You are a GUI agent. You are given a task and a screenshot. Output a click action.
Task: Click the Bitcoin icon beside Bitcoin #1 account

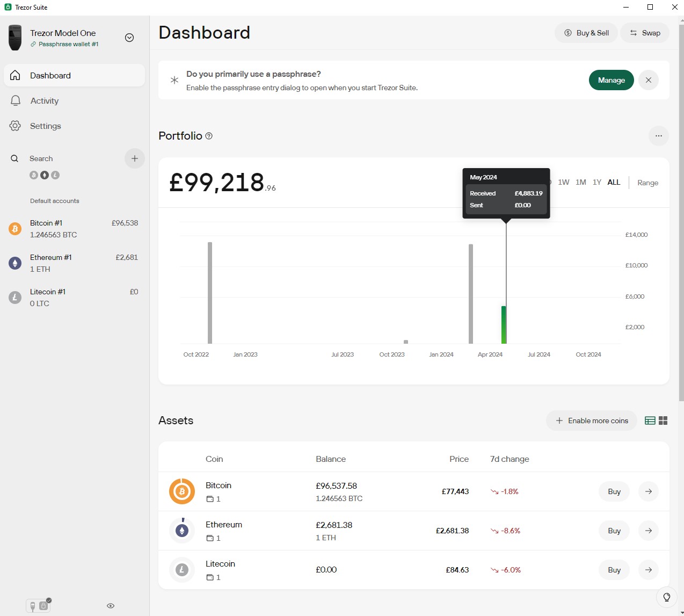tap(15, 229)
